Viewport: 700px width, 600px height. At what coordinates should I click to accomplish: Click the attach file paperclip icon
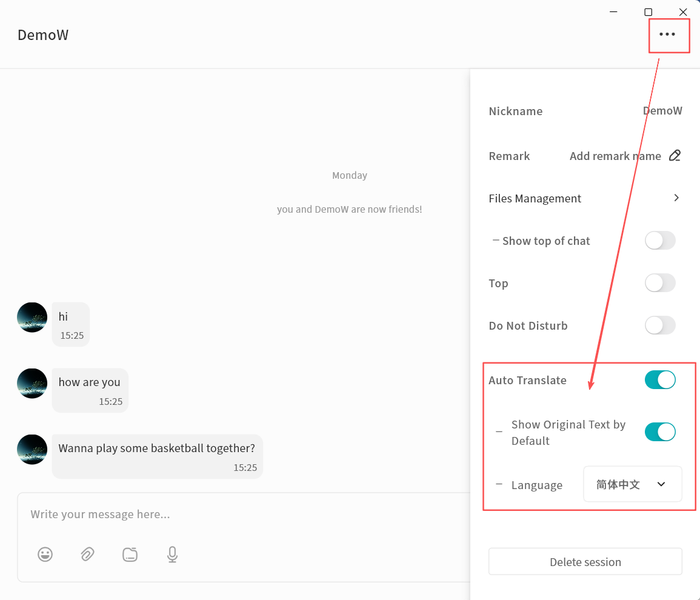[x=87, y=554]
